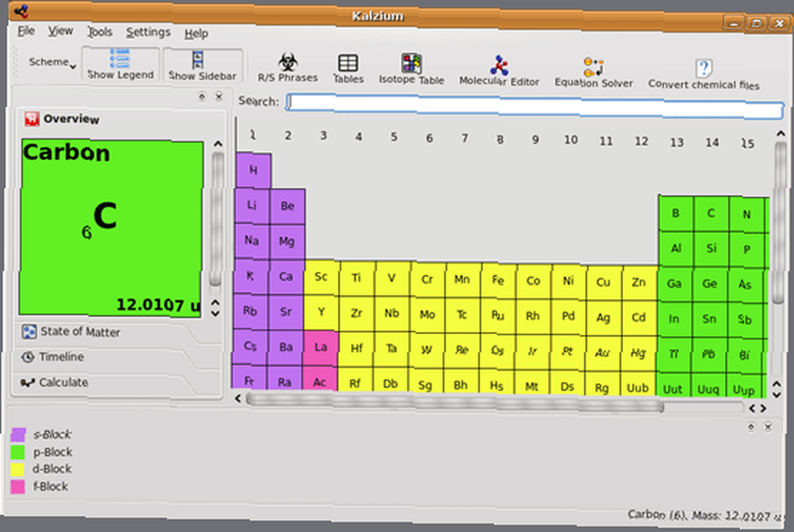Select Titanium (Ti) element cell
Viewport: 794px width, 532px height.
coord(357,278)
